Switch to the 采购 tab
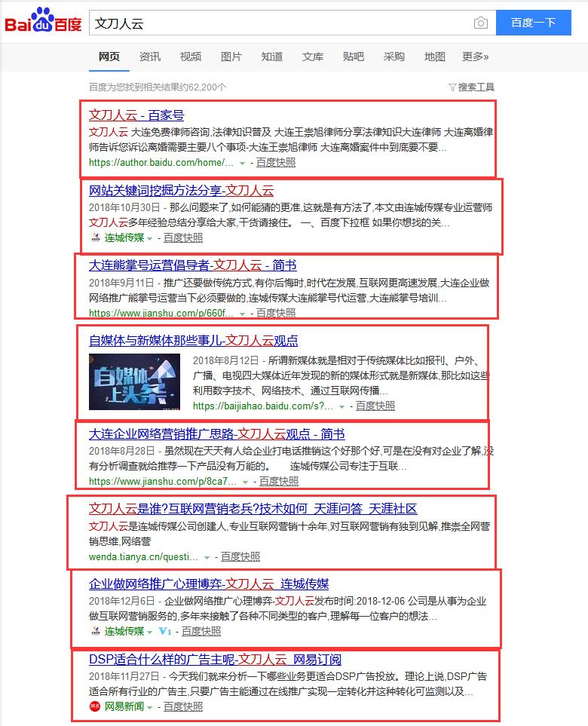The width and height of the screenshot is (588, 726). coord(394,57)
